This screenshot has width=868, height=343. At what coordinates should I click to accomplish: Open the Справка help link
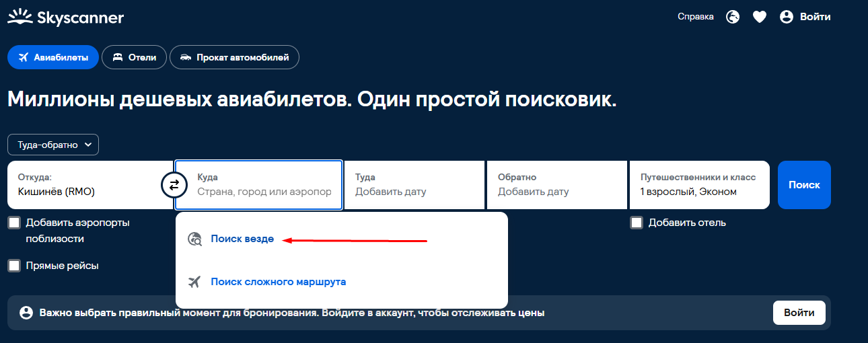pyautogui.click(x=696, y=17)
